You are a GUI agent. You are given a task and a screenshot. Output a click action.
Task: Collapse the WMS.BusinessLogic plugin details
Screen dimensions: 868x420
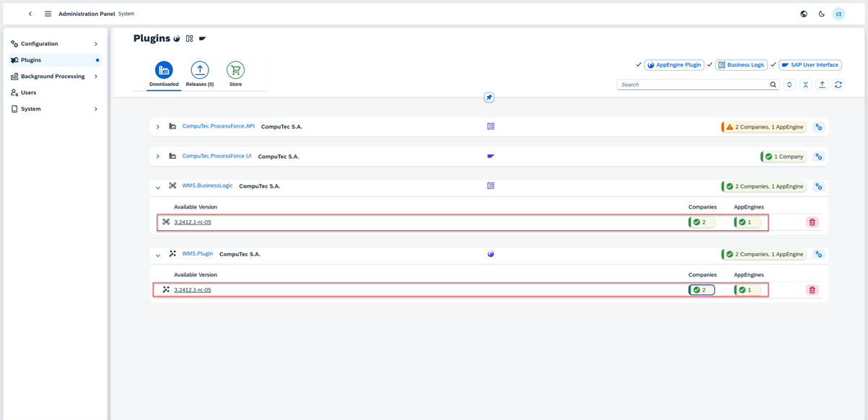tap(157, 186)
